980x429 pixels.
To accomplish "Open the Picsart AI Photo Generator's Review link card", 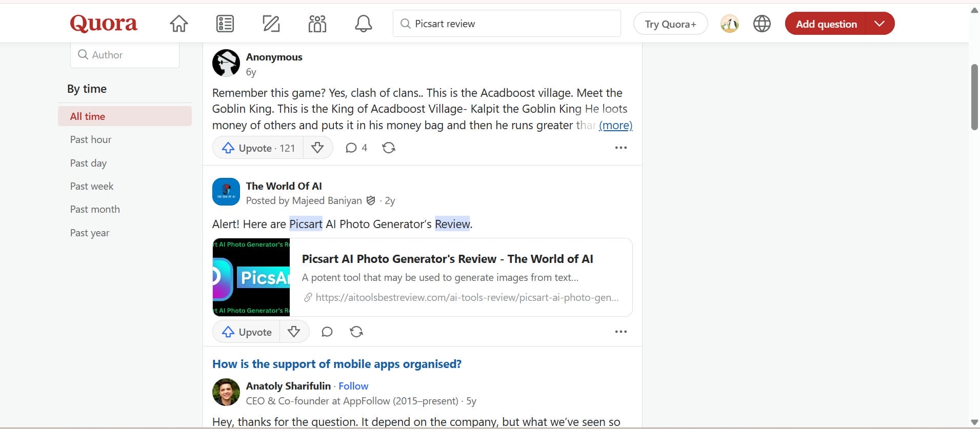I will [x=422, y=277].
